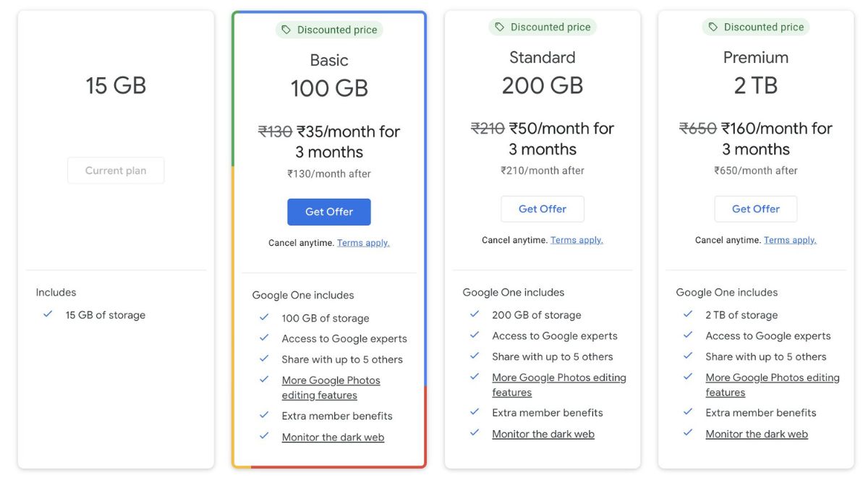Open Terms apply link under Premium plan
Screen dimensions: 868x488
click(791, 239)
